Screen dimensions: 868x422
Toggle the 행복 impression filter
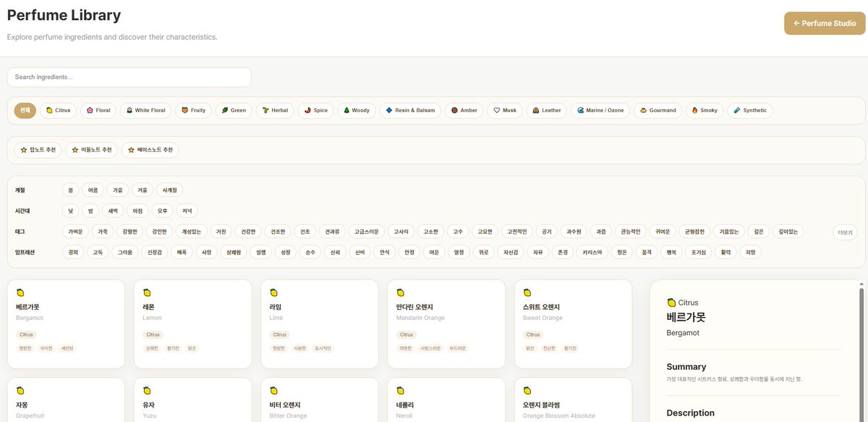click(672, 253)
